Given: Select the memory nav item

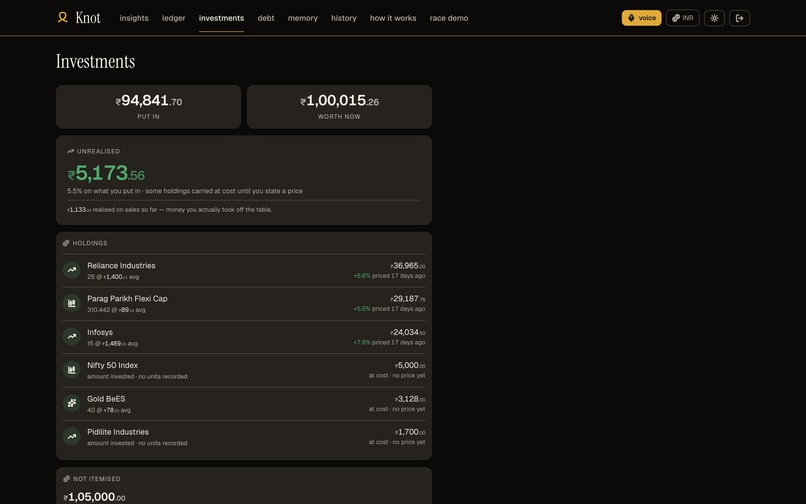Looking at the screenshot, I should click(303, 18).
